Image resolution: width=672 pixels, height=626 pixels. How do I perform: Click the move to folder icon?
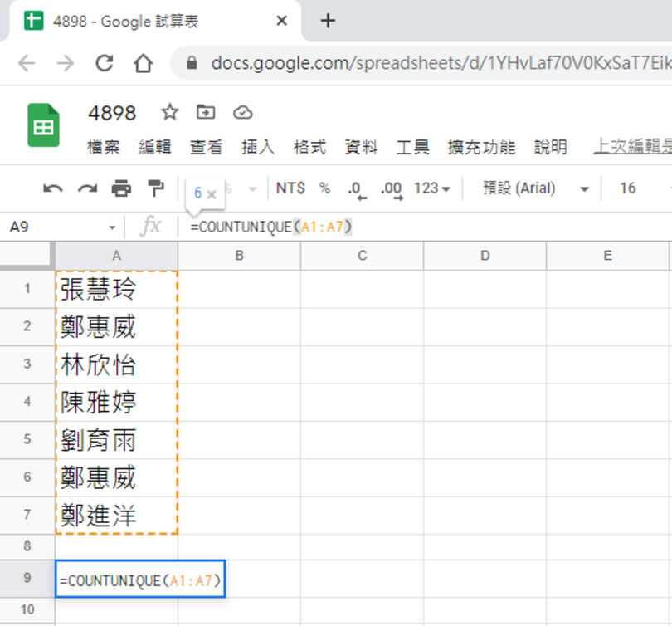206,113
